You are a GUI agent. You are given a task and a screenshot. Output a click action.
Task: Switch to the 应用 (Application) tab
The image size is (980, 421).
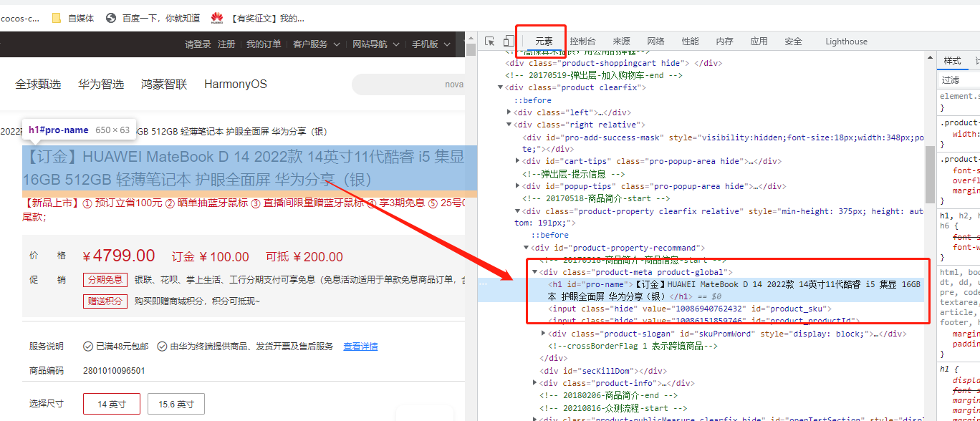[x=759, y=42]
